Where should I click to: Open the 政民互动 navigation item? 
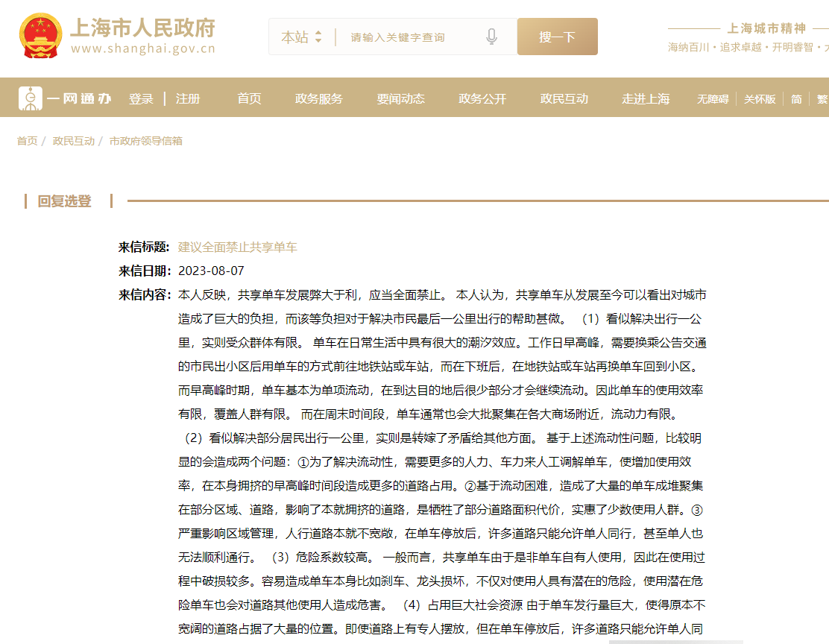(x=564, y=98)
